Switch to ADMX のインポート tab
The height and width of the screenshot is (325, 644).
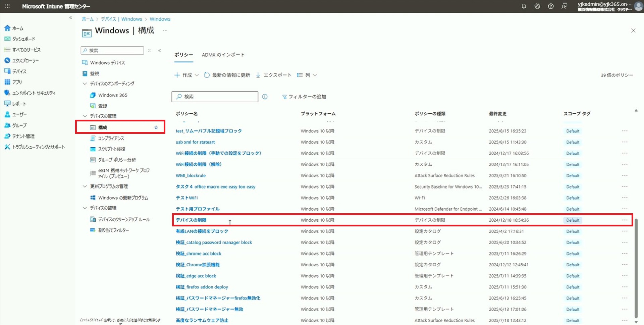click(x=223, y=55)
